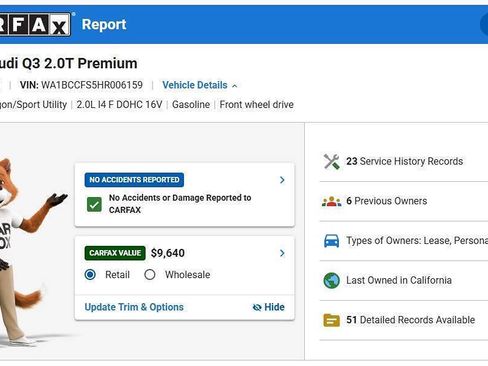Click the CARFAX logo

tap(35, 24)
